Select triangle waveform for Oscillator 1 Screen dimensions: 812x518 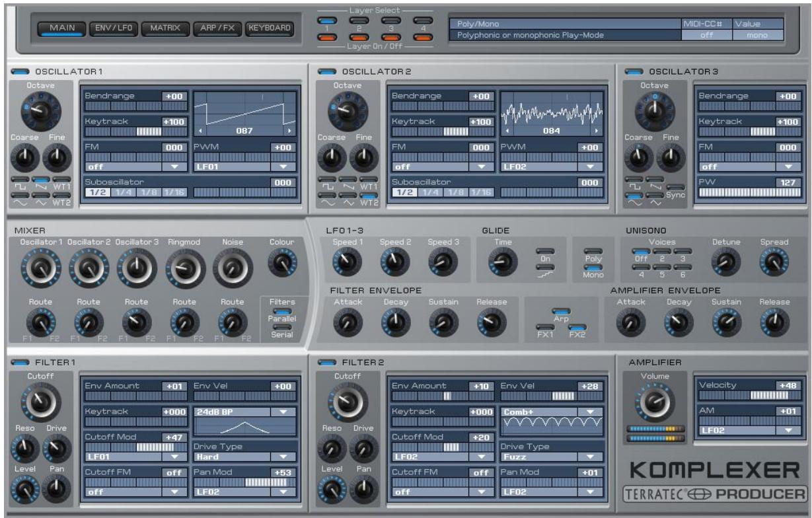(x=41, y=196)
